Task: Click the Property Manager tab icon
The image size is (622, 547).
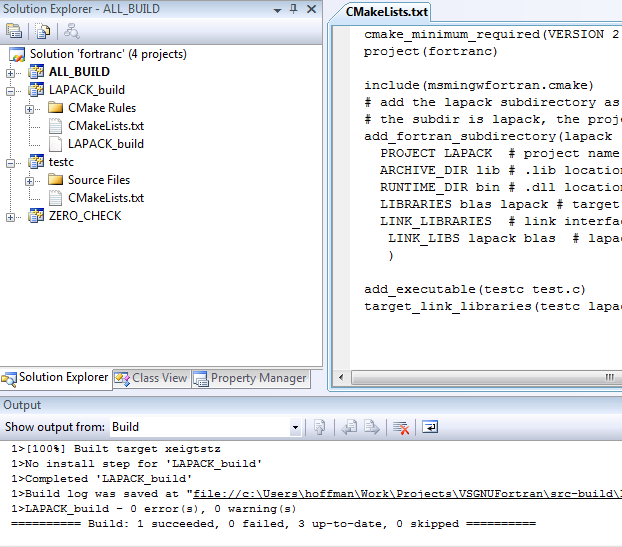Action: pyautogui.click(x=201, y=379)
